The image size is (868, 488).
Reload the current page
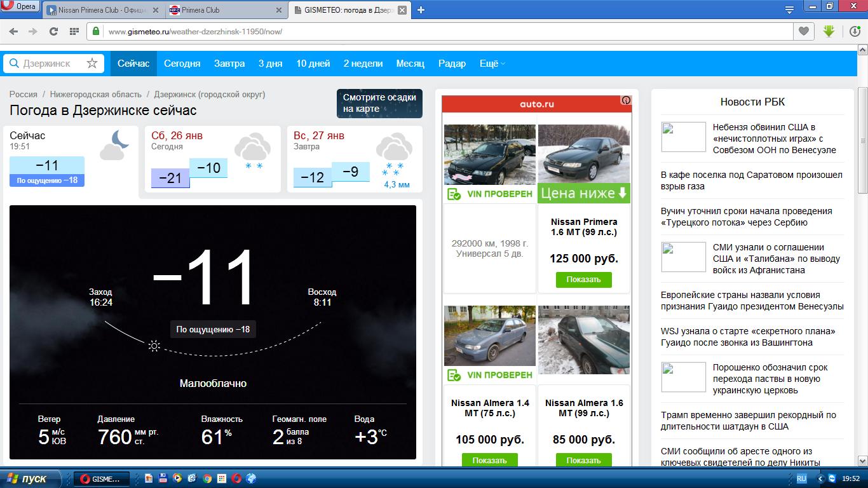[53, 31]
